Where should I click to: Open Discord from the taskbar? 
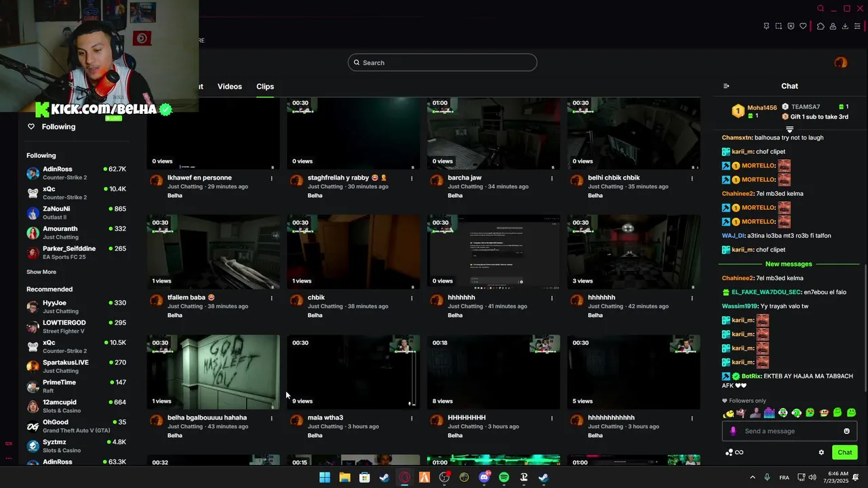click(x=484, y=477)
